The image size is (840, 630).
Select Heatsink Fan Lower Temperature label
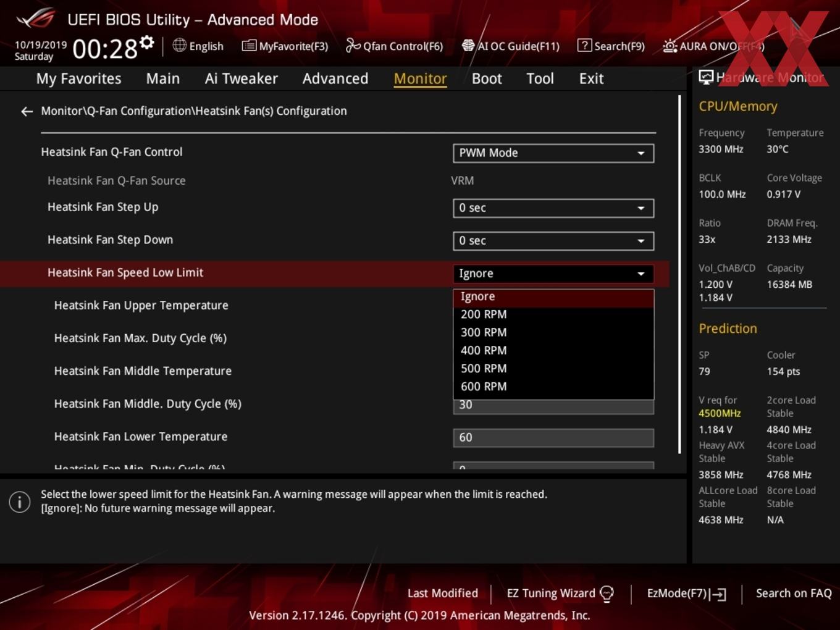[141, 437]
